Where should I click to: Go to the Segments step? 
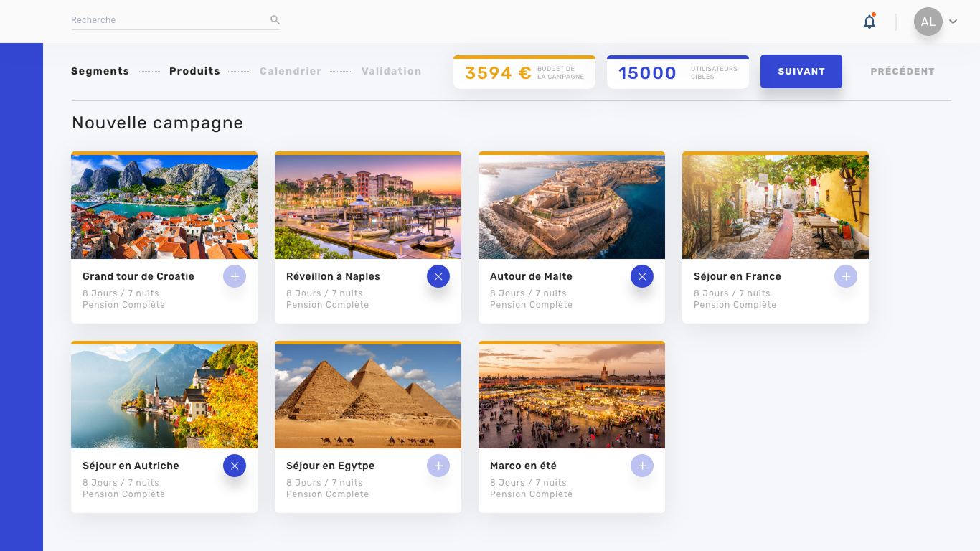point(100,71)
